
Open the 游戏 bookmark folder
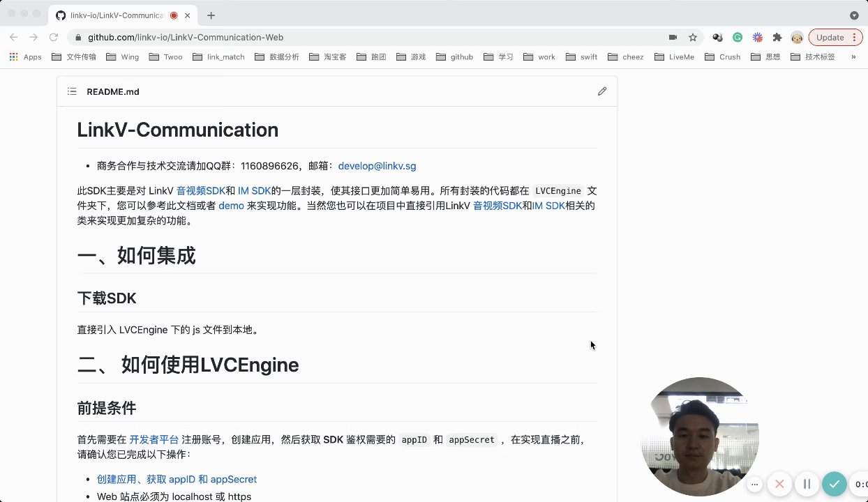tap(411, 57)
